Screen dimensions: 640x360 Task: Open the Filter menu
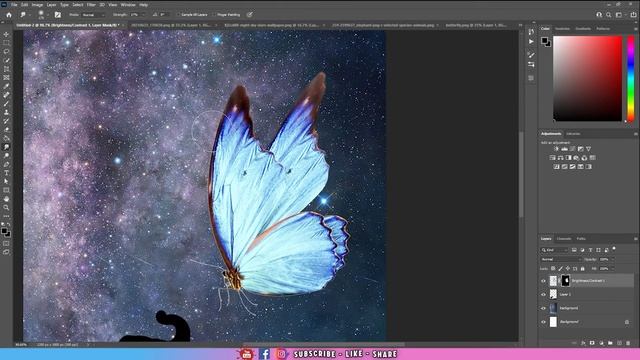point(91,5)
